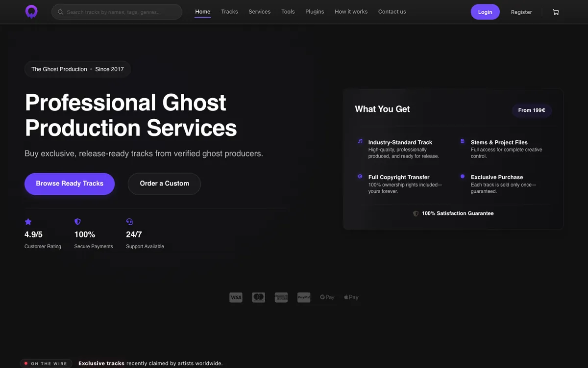Click the From 199€ price badge
This screenshot has height=368, width=588.
532,110
